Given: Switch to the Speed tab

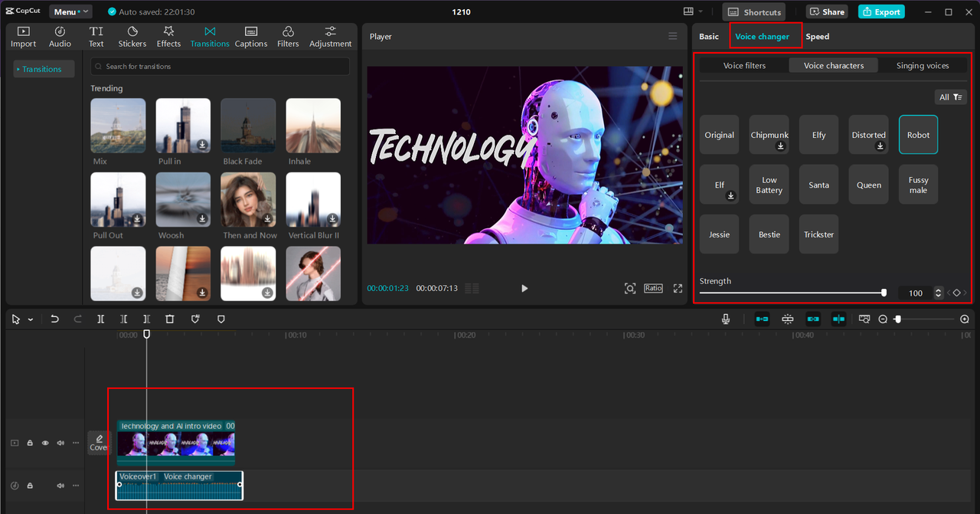Looking at the screenshot, I should [817, 37].
